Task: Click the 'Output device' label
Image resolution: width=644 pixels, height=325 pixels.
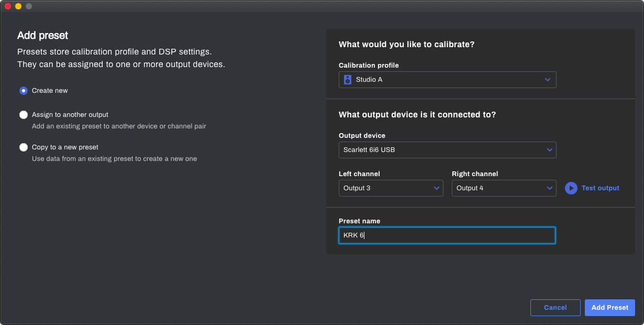Action: click(x=362, y=136)
